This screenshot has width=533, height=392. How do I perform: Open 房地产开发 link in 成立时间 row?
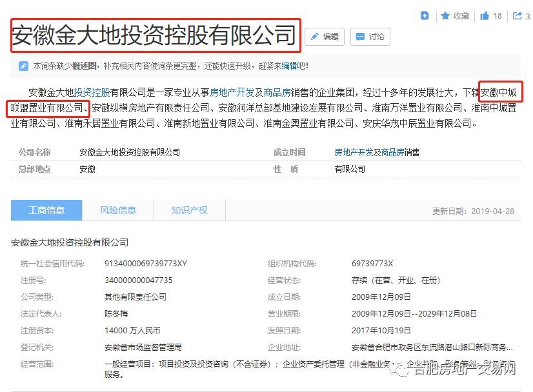[354, 152]
